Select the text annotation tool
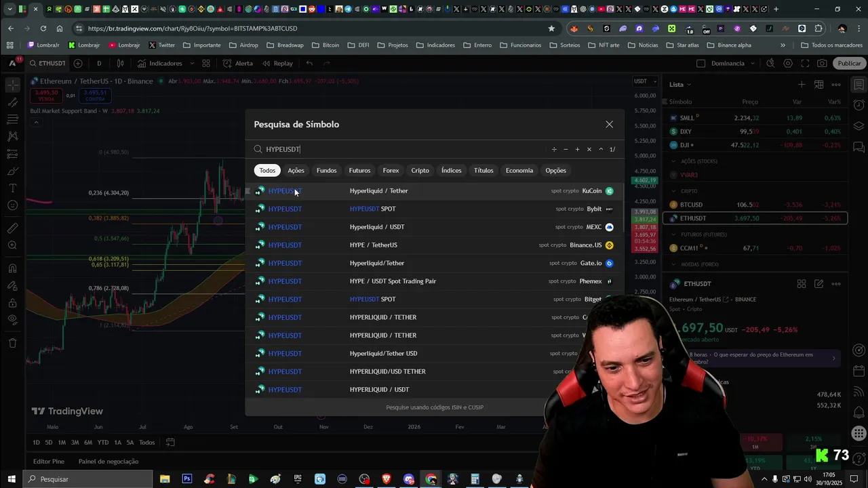 coord(13,188)
